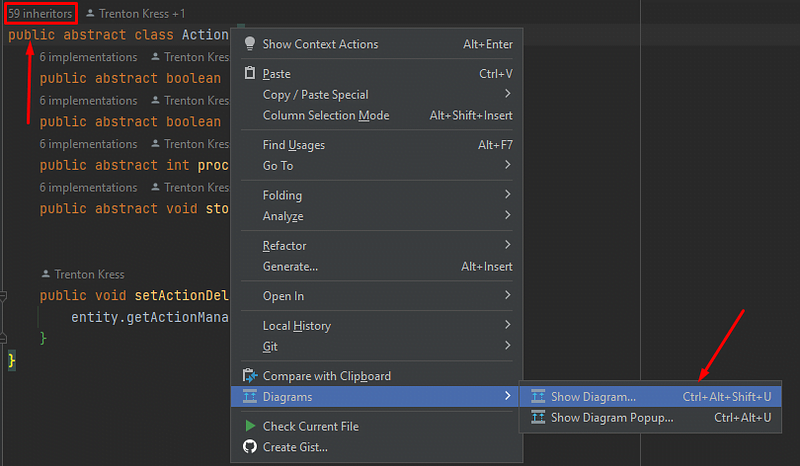The image size is (800, 466).
Task: Choose Find Usages from the menu
Action: tap(377, 145)
